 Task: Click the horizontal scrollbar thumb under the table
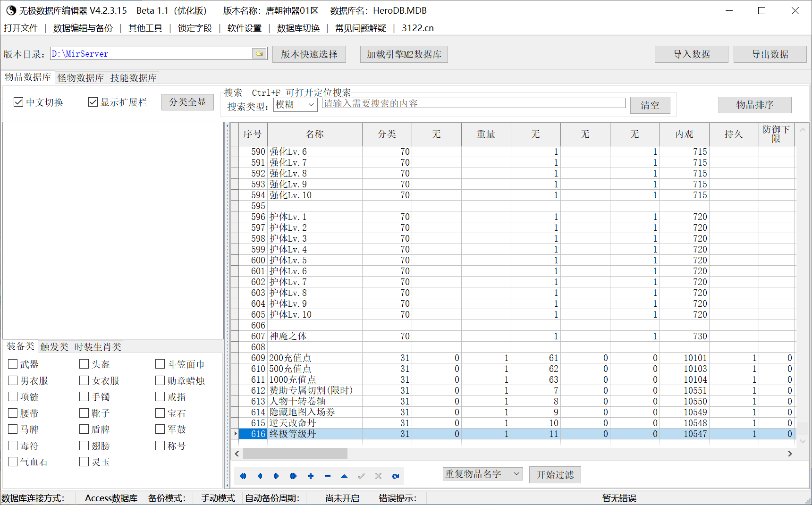(295, 454)
